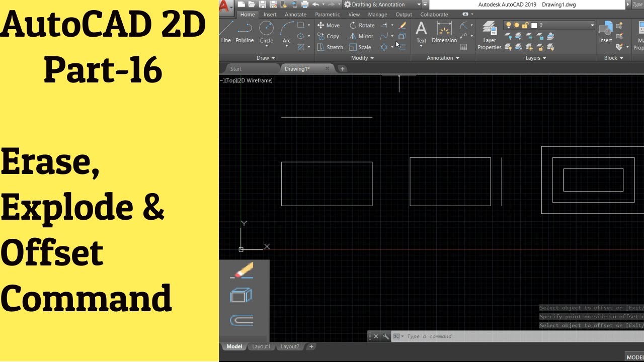Close the command line window
This screenshot has height=362, width=644.
coord(376,336)
